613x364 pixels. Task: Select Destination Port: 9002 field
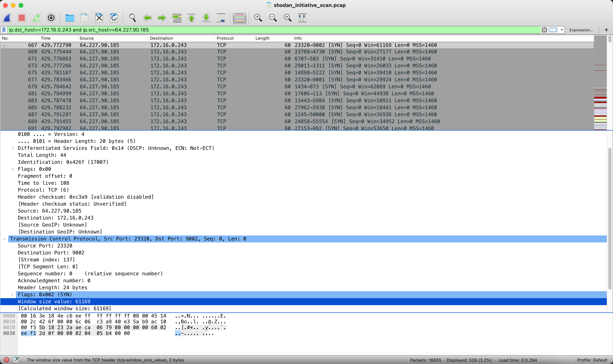click(51, 253)
